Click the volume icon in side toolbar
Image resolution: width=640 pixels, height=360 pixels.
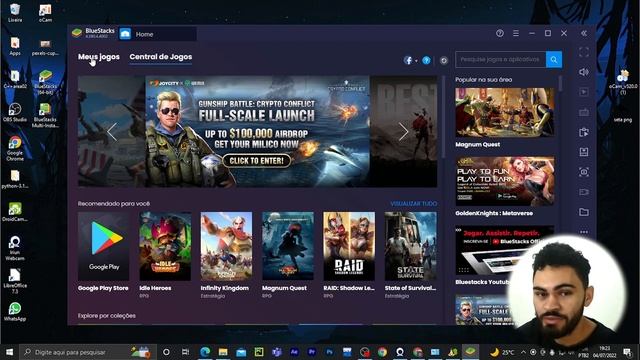click(584, 72)
